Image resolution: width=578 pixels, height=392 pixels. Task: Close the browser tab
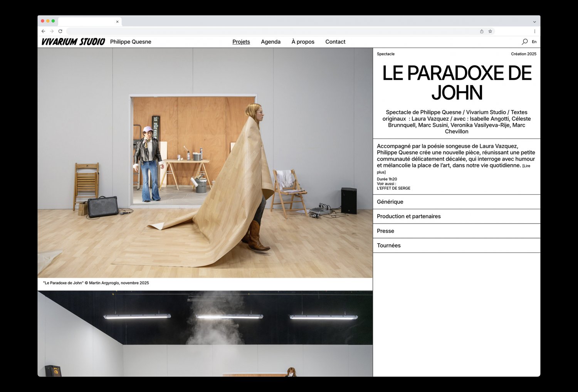pos(117,22)
